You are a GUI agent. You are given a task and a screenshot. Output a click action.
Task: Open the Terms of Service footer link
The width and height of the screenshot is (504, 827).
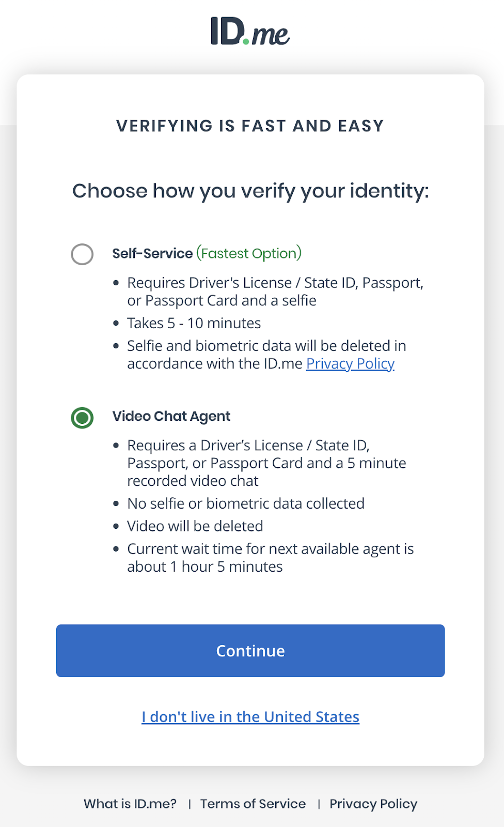click(x=253, y=803)
